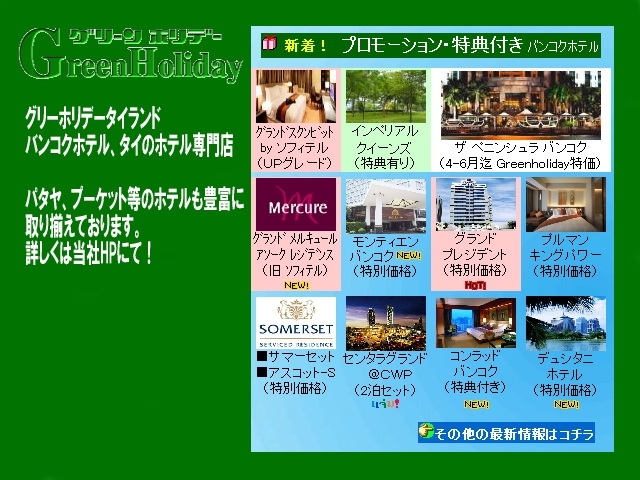The width and height of the screenshot is (640, 480).
Task: Click バンコクホテル、タイのホテル専門店 text
Action: (x=129, y=145)
